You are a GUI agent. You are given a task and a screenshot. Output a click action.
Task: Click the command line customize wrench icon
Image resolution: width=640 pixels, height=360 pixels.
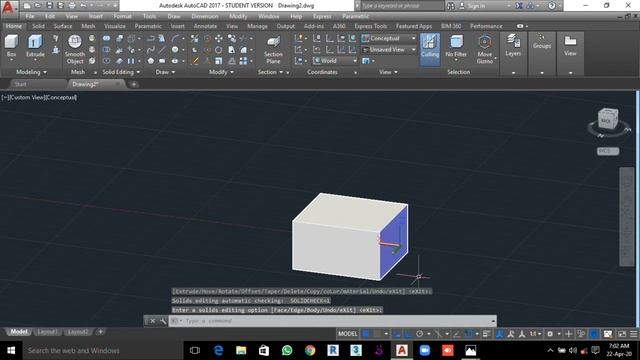click(x=163, y=321)
